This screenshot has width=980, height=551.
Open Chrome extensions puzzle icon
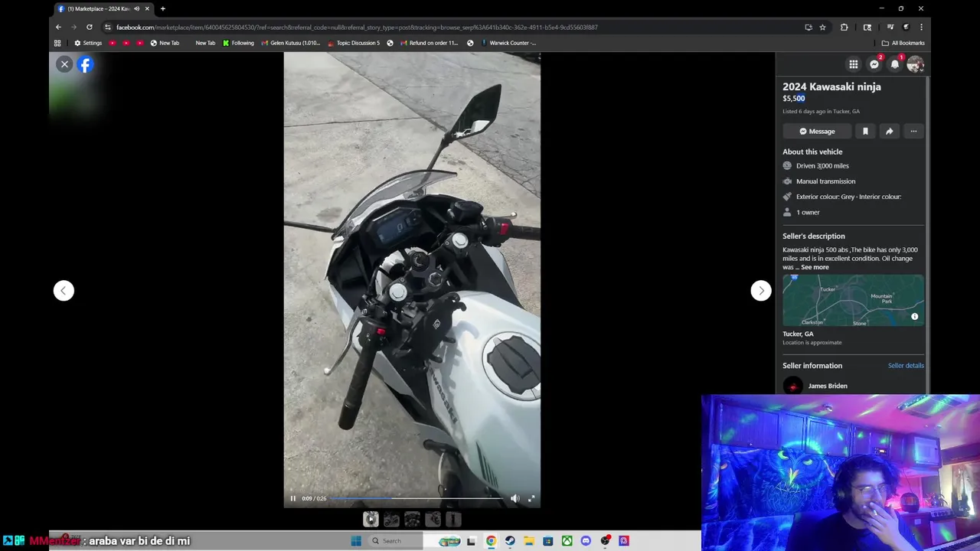(x=844, y=27)
